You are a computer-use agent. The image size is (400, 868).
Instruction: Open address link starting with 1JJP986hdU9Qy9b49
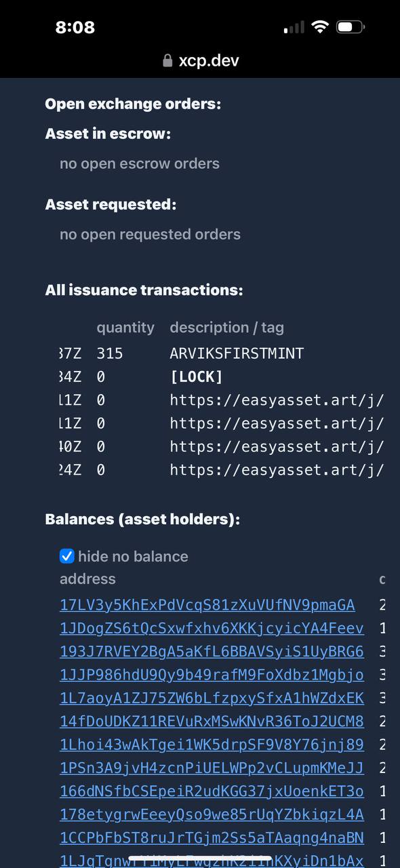point(212,675)
